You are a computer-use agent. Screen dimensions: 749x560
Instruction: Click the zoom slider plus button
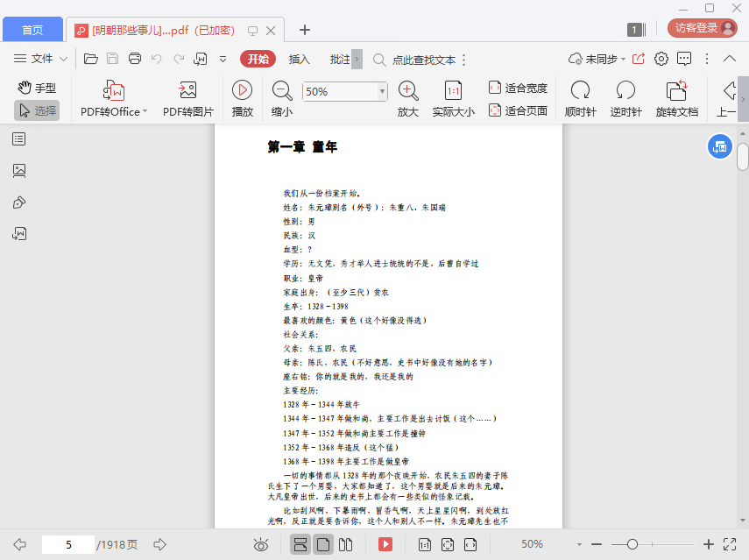(x=709, y=544)
